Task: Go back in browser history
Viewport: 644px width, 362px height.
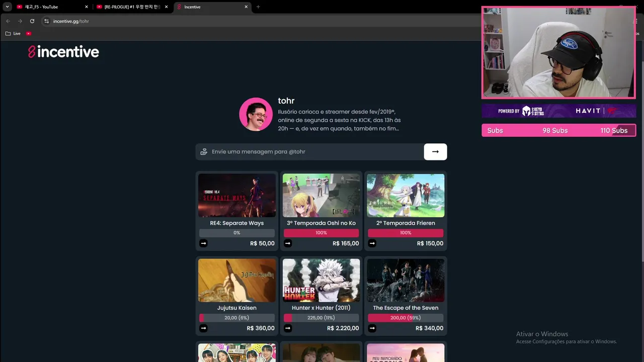Action: pyautogui.click(x=8, y=21)
